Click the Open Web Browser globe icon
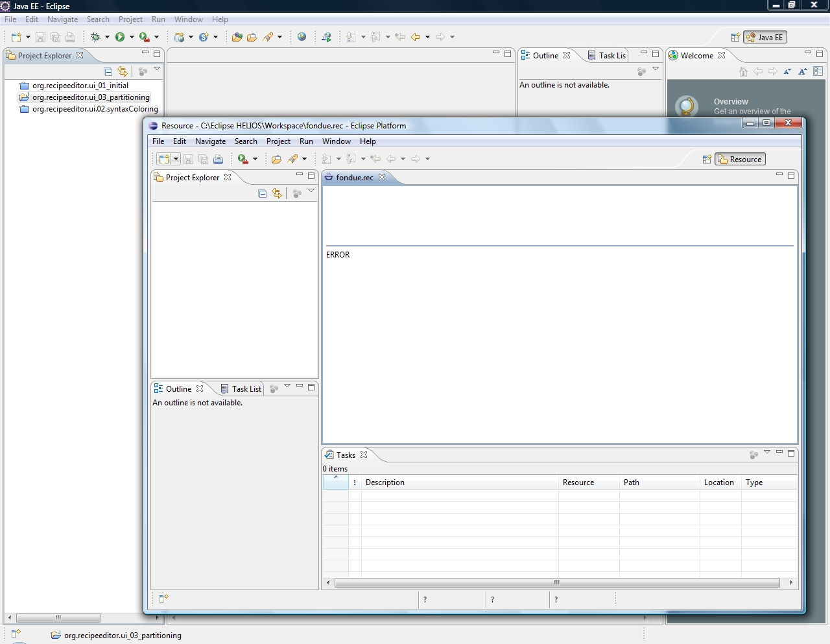 tap(302, 37)
